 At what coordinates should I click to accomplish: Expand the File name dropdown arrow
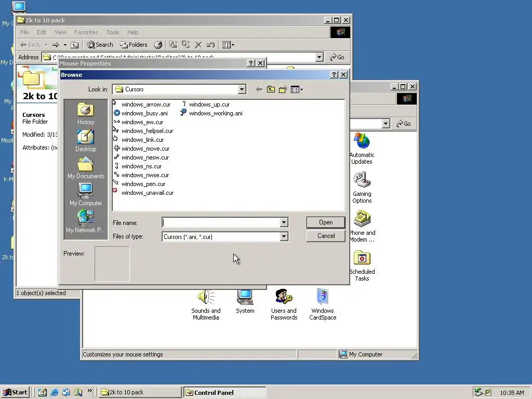284,222
